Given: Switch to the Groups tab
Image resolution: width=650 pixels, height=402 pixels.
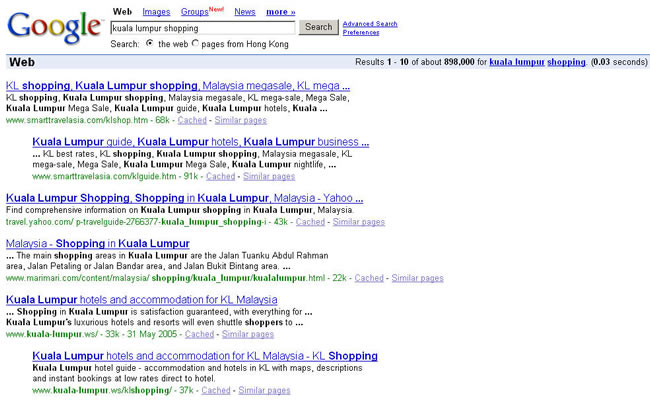Looking at the screenshot, I should pyautogui.click(x=195, y=12).
